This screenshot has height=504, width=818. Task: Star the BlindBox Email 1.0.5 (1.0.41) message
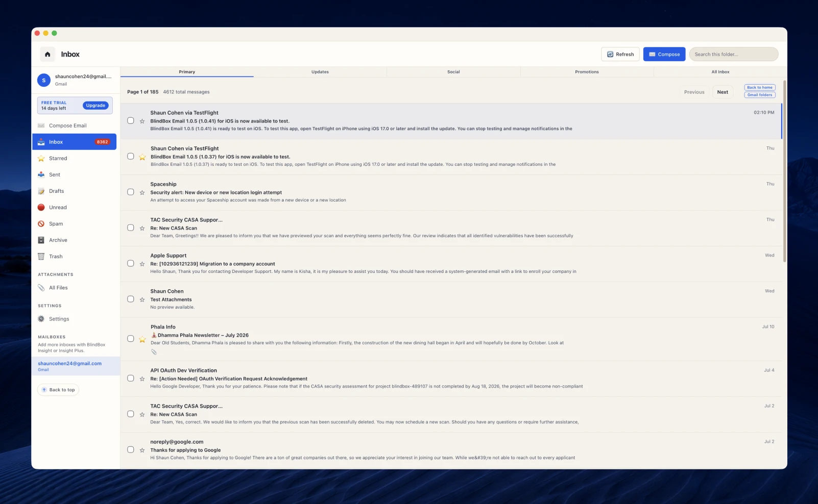[x=142, y=121]
